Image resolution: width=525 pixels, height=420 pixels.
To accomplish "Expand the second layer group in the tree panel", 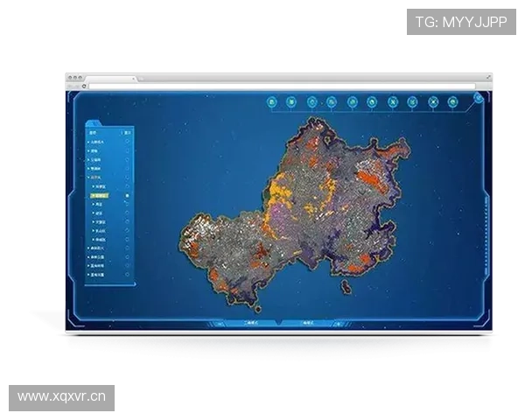I will (x=88, y=151).
